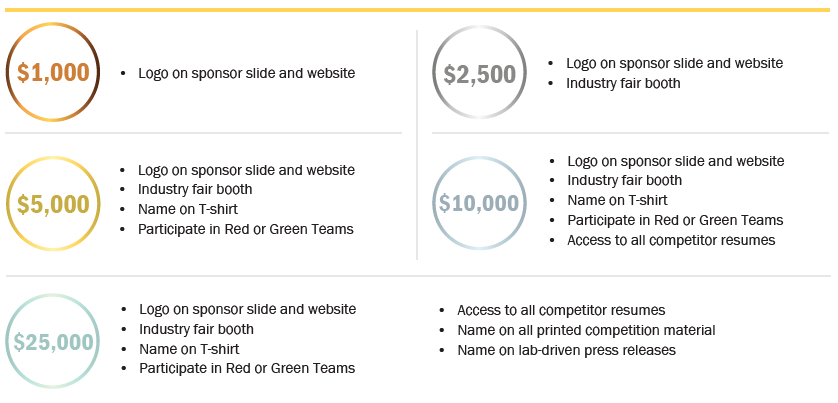Select 'Logo on sponsor slide and website' under $1,000
Image resolution: width=838 pixels, height=403 pixels.
(x=246, y=73)
